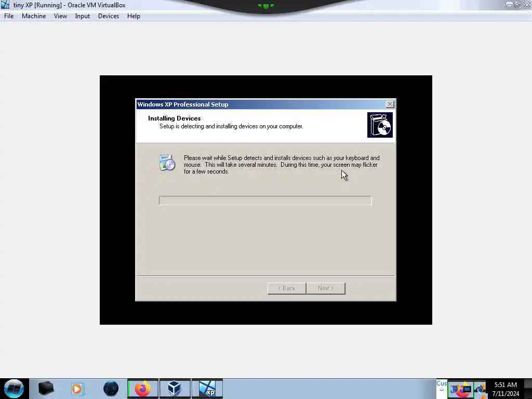Restore down the VirtualBox window

pyautogui.click(x=518, y=5)
